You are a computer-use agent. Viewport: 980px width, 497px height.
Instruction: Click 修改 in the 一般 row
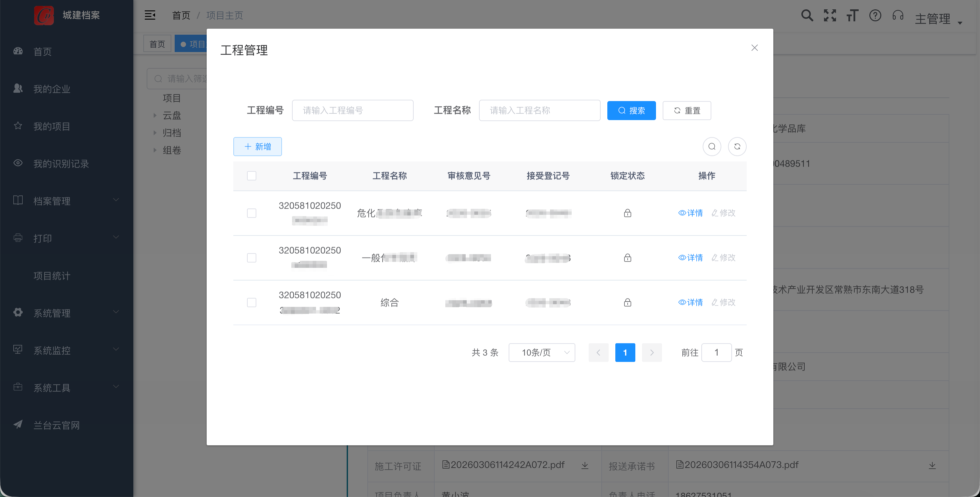click(x=723, y=258)
